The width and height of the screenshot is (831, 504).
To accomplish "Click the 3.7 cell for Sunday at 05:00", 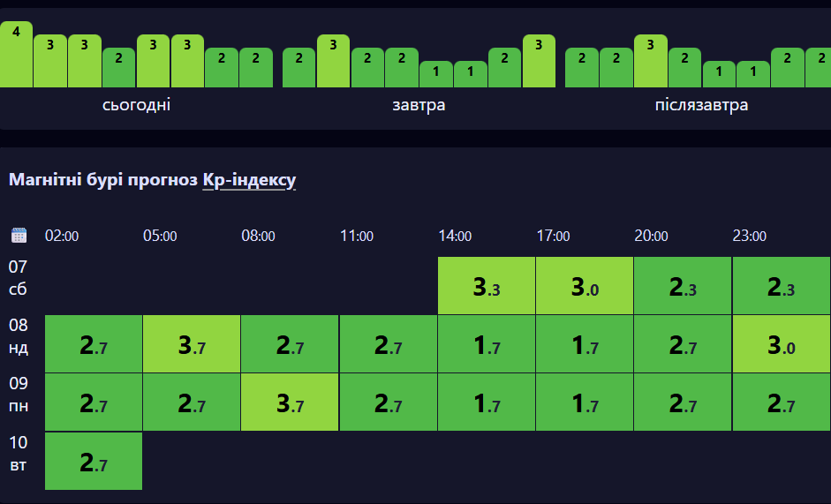I will pyautogui.click(x=192, y=344).
